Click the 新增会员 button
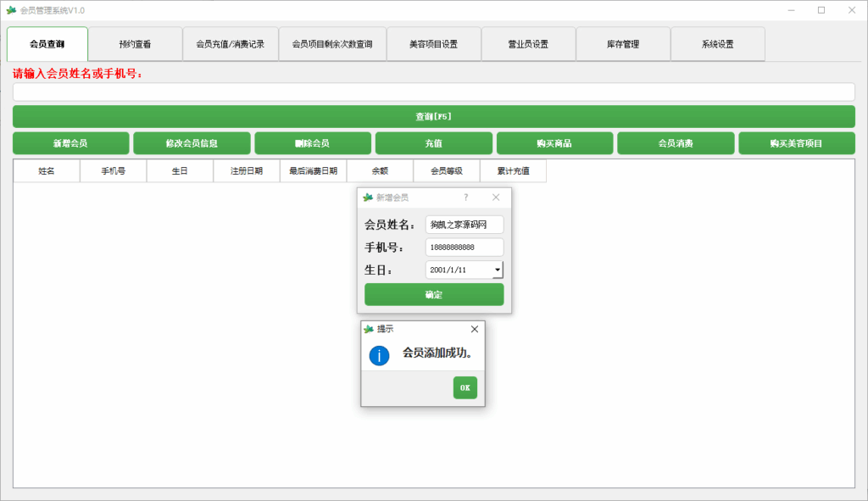Image resolution: width=868 pixels, height=501 pixels. (70, 143)
